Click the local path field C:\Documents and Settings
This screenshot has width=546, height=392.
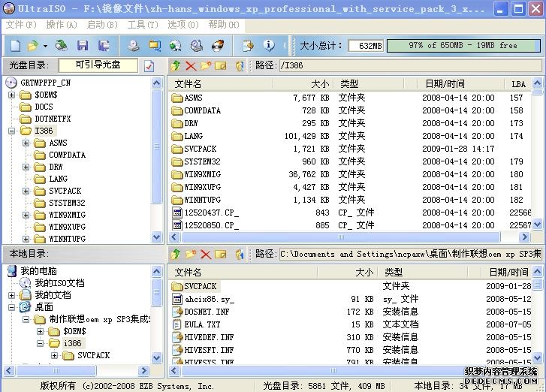[x=410, y=254]
